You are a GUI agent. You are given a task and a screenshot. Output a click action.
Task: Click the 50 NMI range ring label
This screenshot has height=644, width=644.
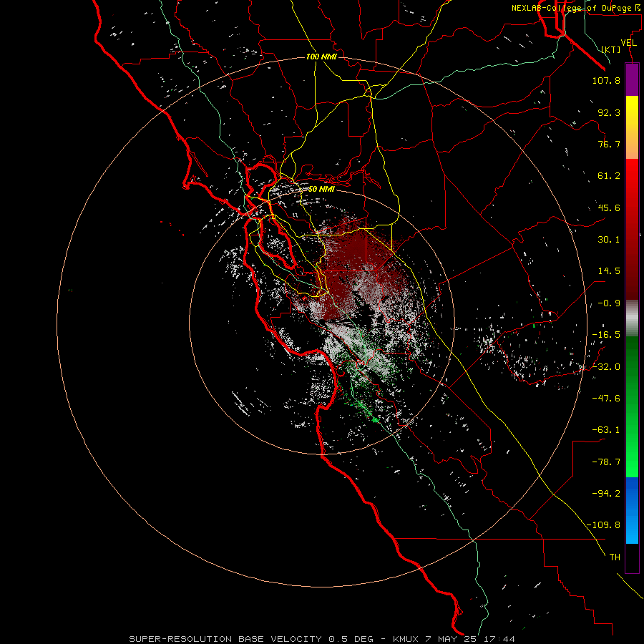(x=321, y=189)
